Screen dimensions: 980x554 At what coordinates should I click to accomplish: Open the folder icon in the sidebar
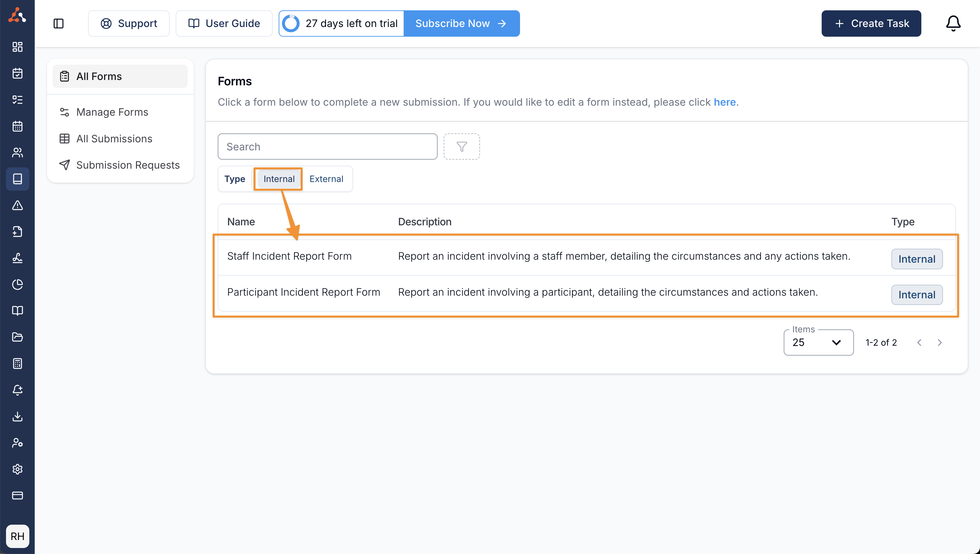coord(17,337)
